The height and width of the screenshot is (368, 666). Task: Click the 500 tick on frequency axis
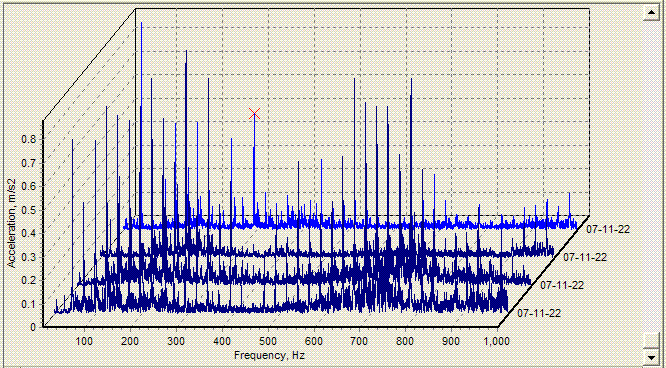(268, 341)
